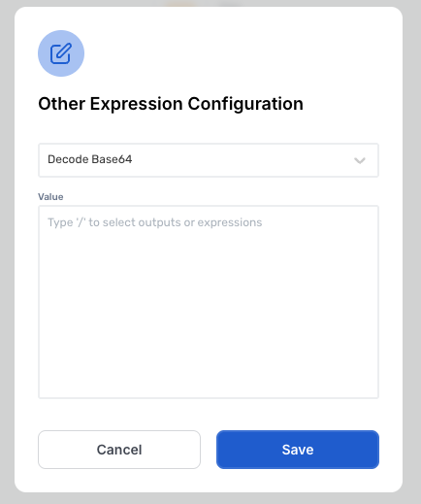Expand the expression type selector

coord(209,160)
